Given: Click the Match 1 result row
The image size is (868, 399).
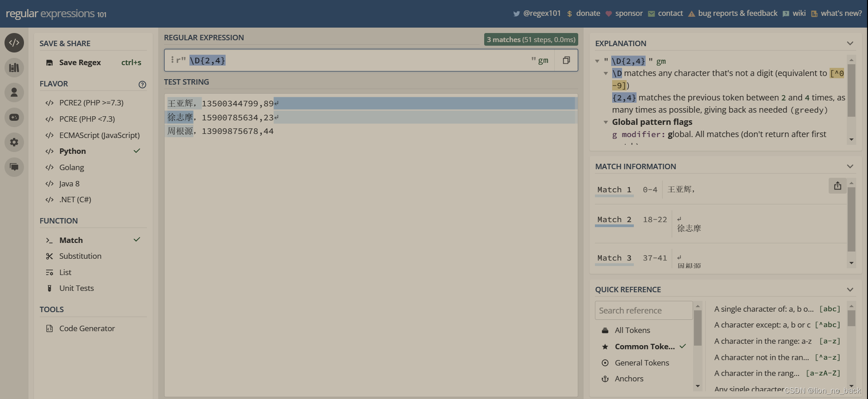Looking at the screenshot, I should [x=721, y=190].
